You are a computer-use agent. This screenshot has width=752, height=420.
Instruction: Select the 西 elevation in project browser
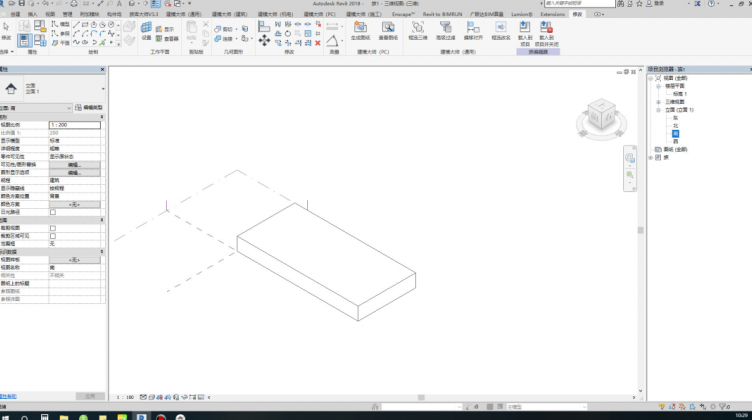pyautogui.click(x=675, y=141)
